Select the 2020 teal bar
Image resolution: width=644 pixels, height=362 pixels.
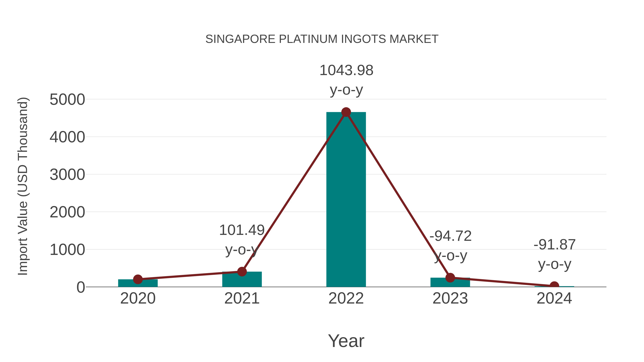pos(138,283)
